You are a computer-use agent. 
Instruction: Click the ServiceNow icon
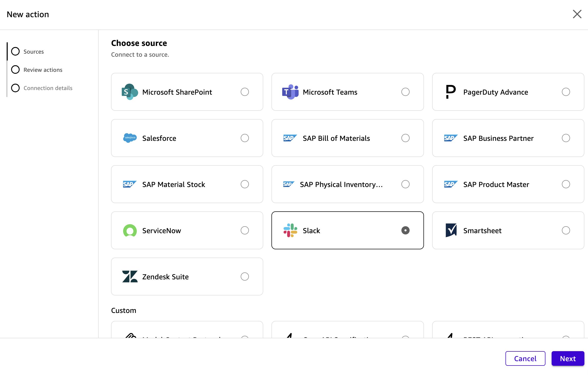click(x=129, y=230)
